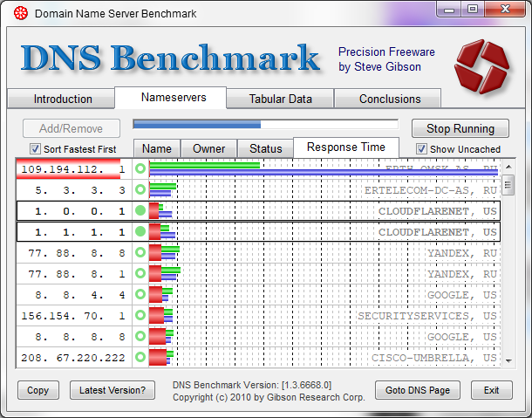This screenshot has width=532, height=418.
Task: Click Precision Freeware by Steve Gibson text
Action: 386,59
